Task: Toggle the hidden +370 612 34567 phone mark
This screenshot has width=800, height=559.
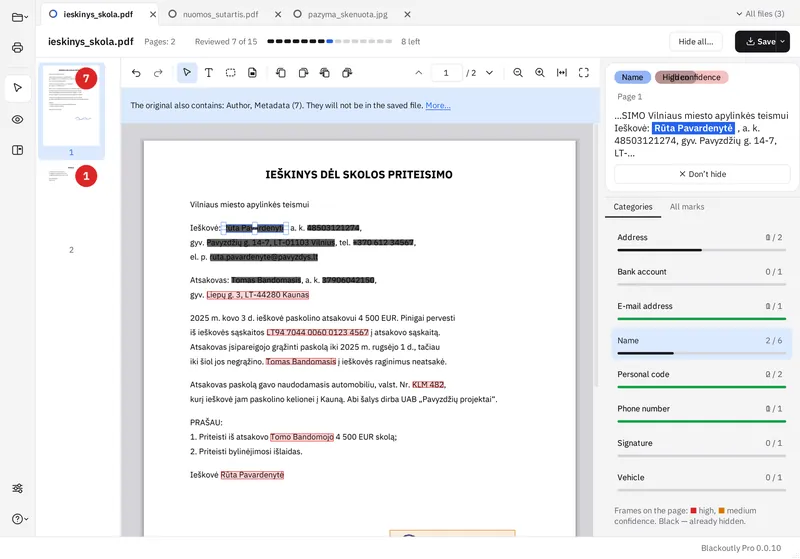Action: 383,243
